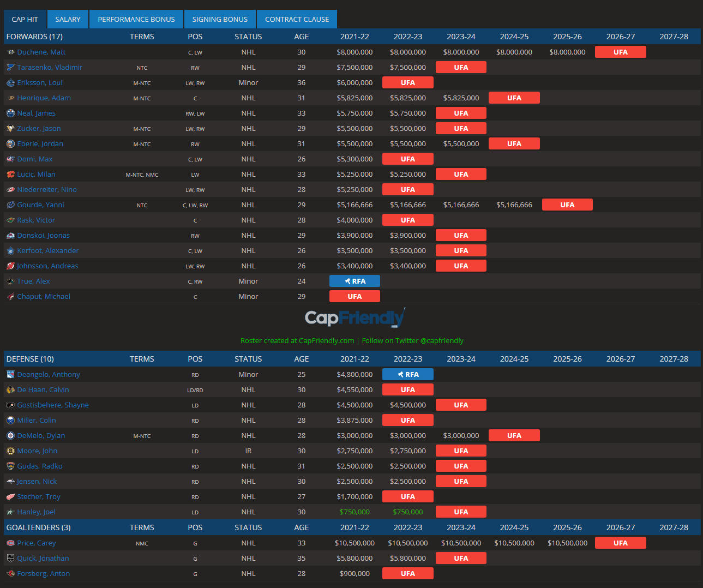Click the team logo beside Rask, Victor

10,220
